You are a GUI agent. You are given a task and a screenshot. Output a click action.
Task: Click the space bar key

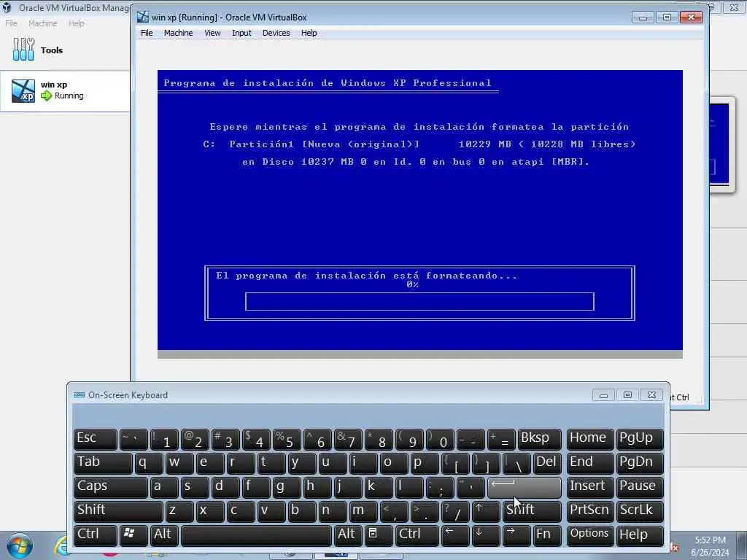click(x=256, y=534)
